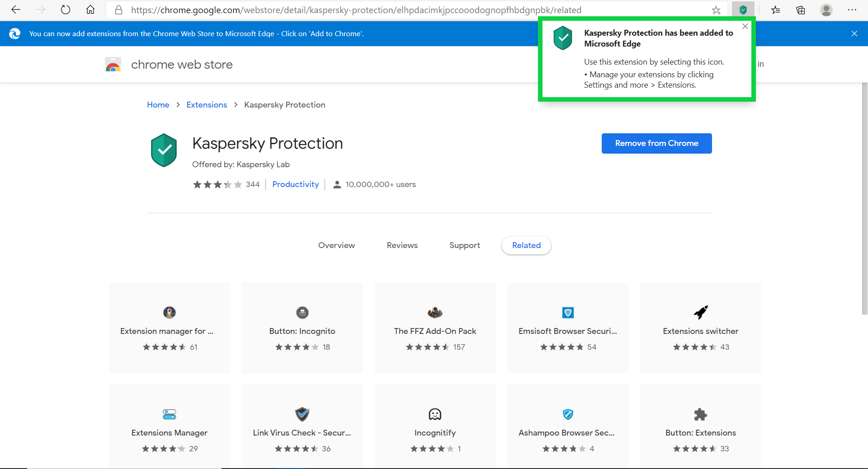Open the Collections icon
This screenshot has width=868, height=469.
[x=801, y=10]
